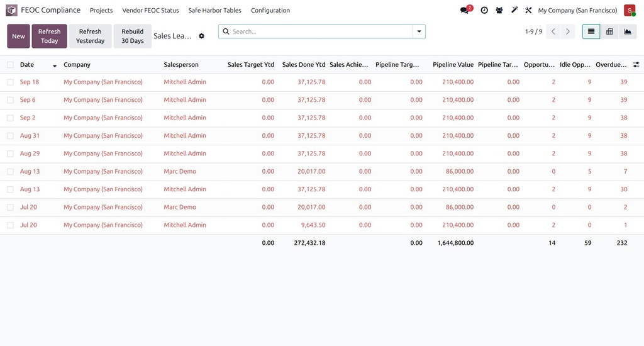Go to the next page of records
644x346 pixels.
click(568, 31)
